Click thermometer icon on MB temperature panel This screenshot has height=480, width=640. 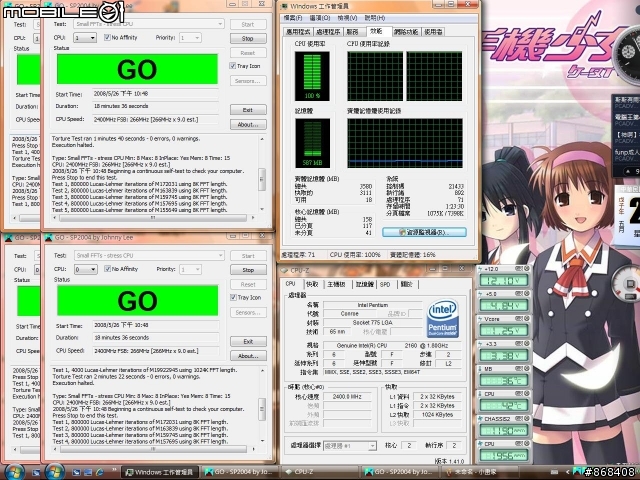pos(480,369)
